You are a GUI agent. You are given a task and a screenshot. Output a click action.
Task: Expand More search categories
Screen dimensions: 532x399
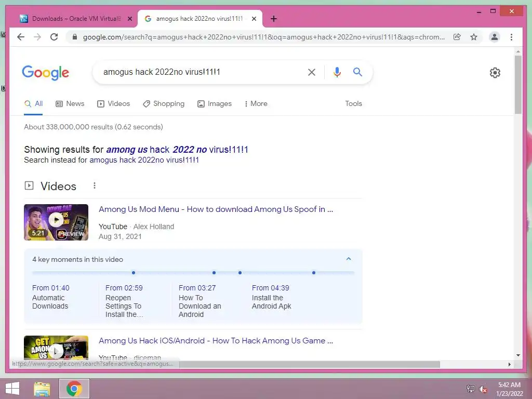click(256, 104)
